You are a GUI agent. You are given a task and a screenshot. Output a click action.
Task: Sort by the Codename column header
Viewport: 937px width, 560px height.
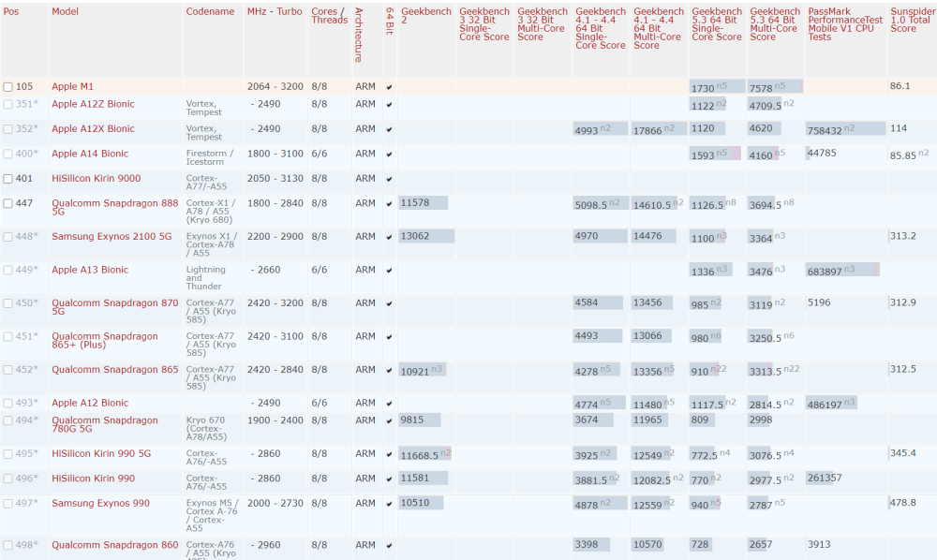210,11
